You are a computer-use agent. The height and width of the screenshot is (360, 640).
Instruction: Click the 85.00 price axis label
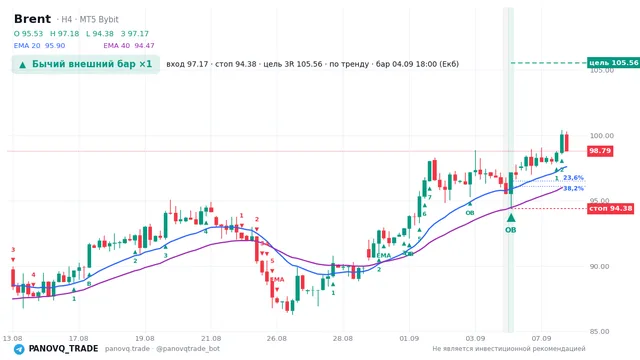(x=599, y=331)
